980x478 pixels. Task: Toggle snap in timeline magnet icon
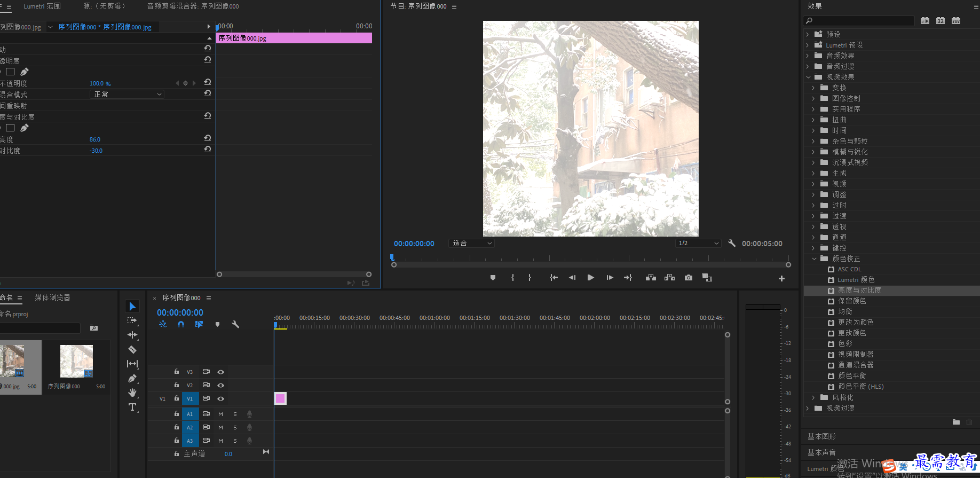point(181,324)
